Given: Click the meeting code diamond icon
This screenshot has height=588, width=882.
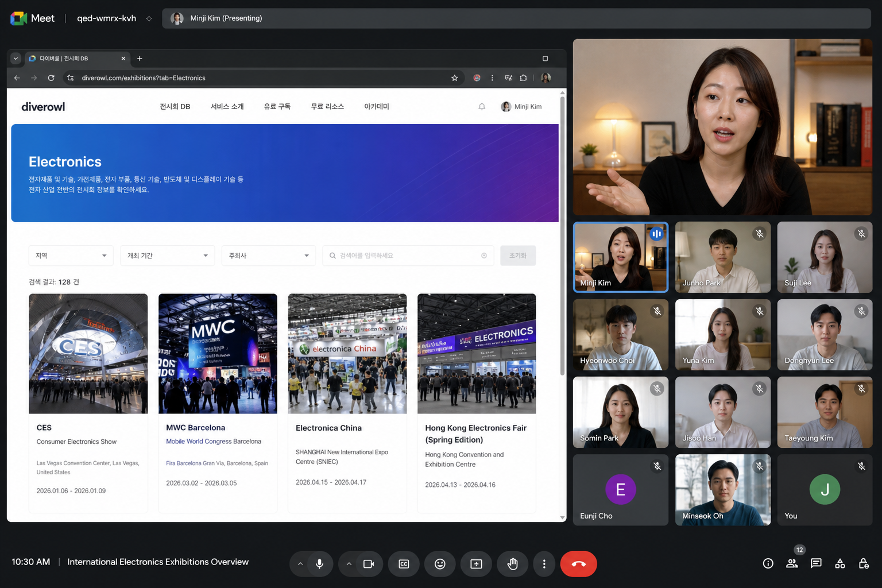Looking at the screenshot, I should click(x=149, y=18).
